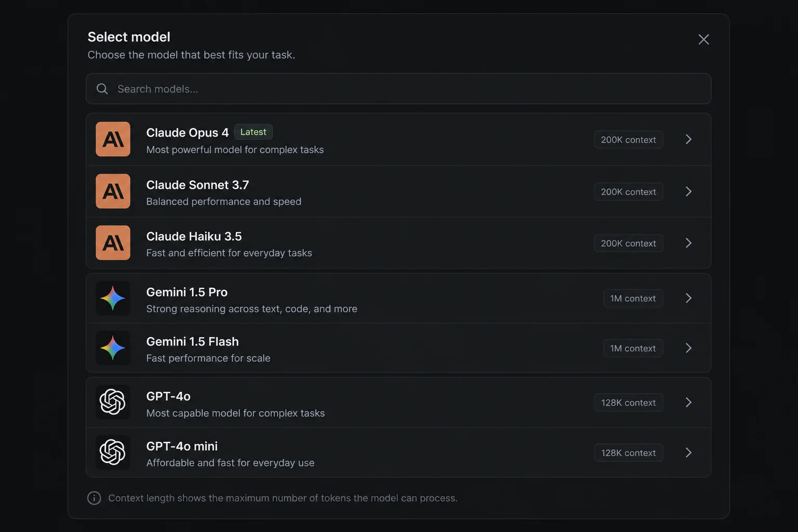Open Claude Sonnet 3.7 via its chevron

[688, 191]
